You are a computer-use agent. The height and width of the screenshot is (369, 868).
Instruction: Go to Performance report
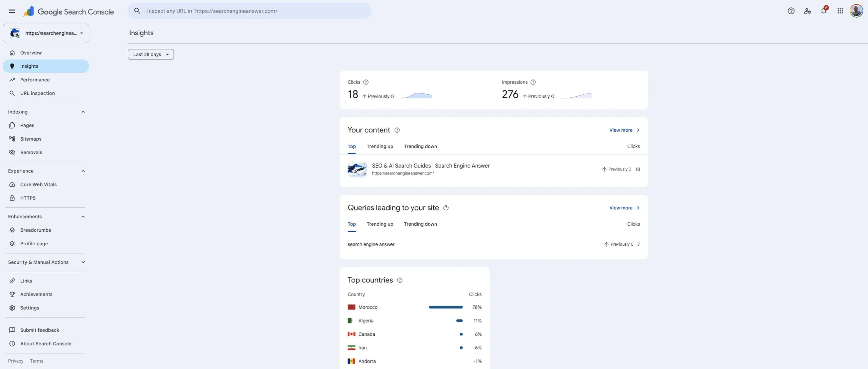pos(46,80)
